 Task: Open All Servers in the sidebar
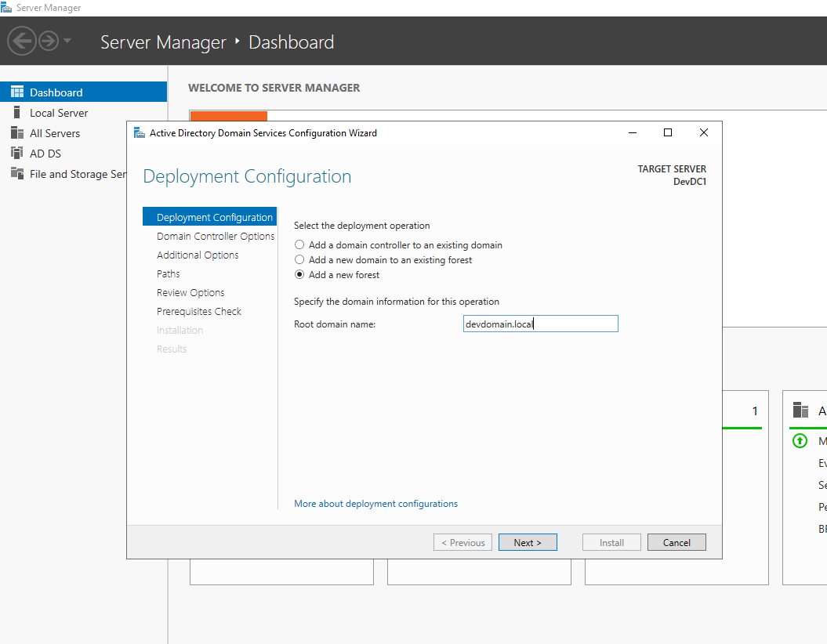click(x=83, y=133)
